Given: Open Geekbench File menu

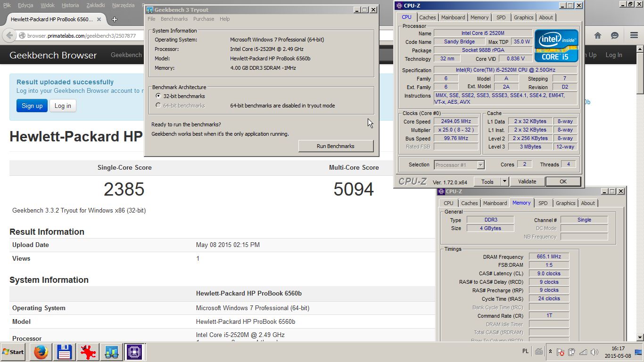Looking at the screenshot, I should [151, 19].
